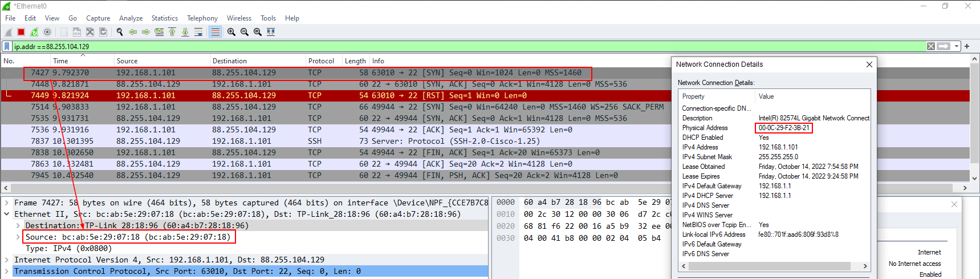Open the Statistics menu
Screen dimensions: 980x279
click(164, 18)
